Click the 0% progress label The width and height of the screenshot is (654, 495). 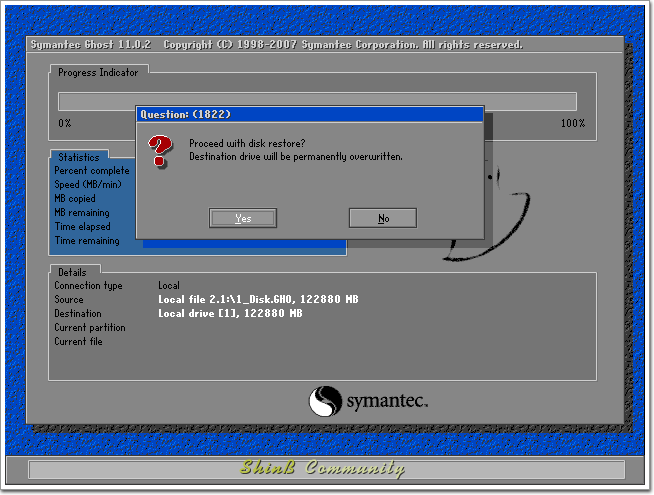(x=65, y=123)
